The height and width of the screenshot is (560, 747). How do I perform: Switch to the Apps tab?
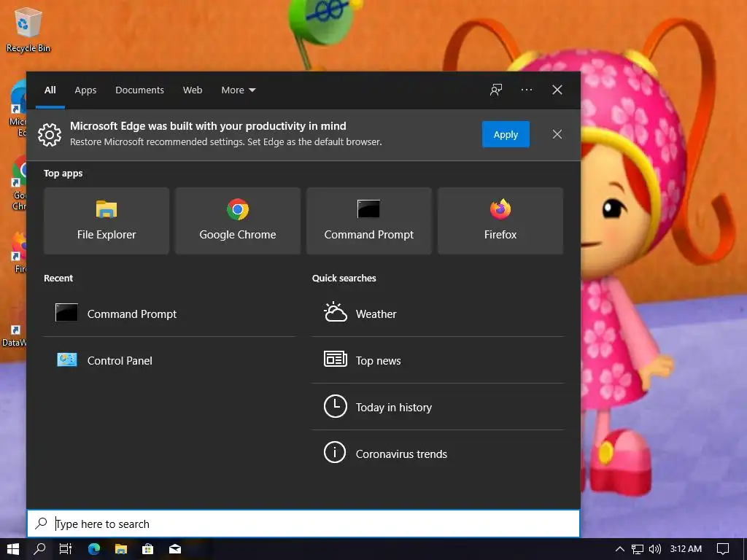click(85, 90)
